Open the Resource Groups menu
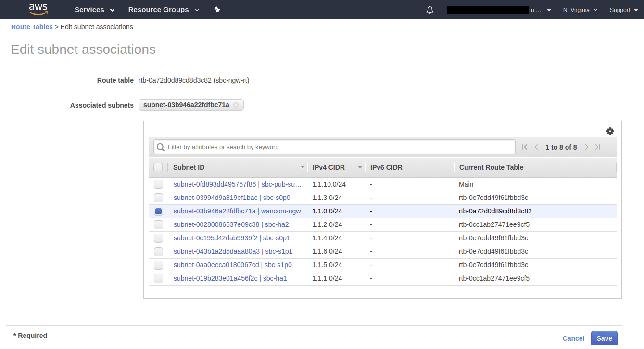The image size is (644, 349). (x=164, y=9)
